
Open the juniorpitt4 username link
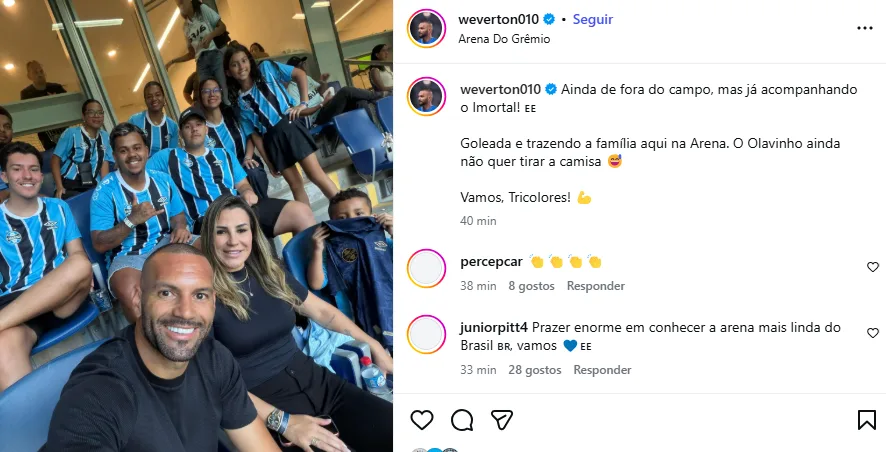point(494,327)
